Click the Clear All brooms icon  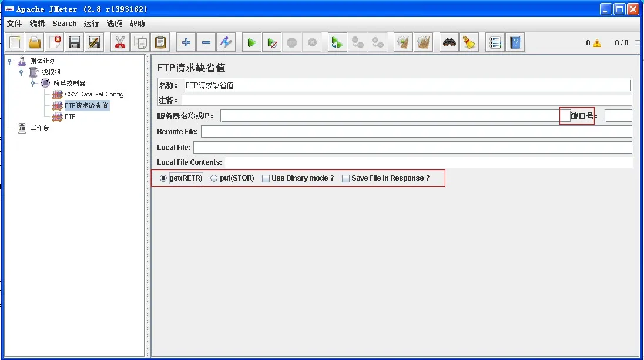(424, 42)
